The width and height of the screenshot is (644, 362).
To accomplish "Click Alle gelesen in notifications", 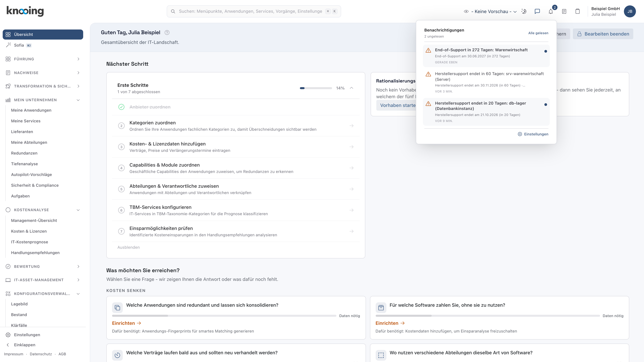I will point(538,33).
